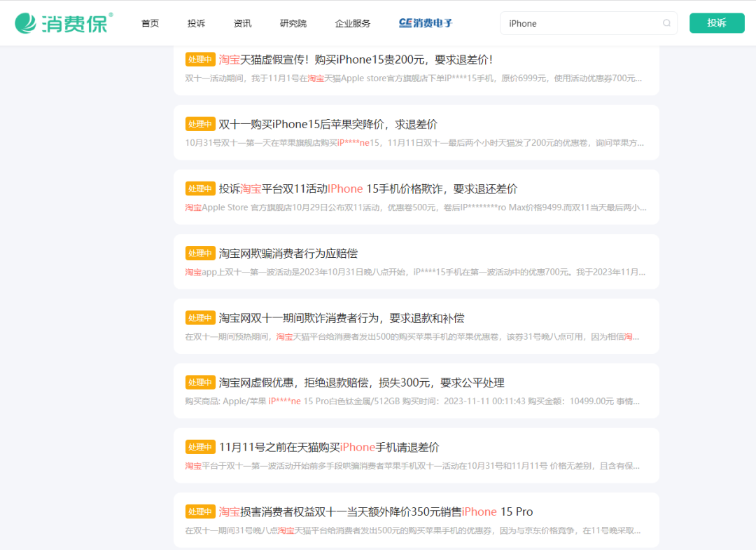
Task: Open the 投诉 nav menu item
Action: [196, 23]
